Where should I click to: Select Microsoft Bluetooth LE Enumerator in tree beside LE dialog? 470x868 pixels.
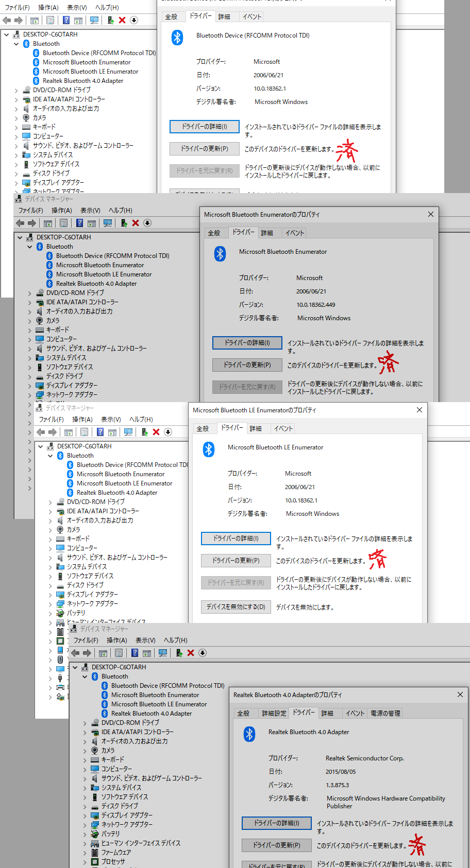pyautogui.click(x=124, y=483)
